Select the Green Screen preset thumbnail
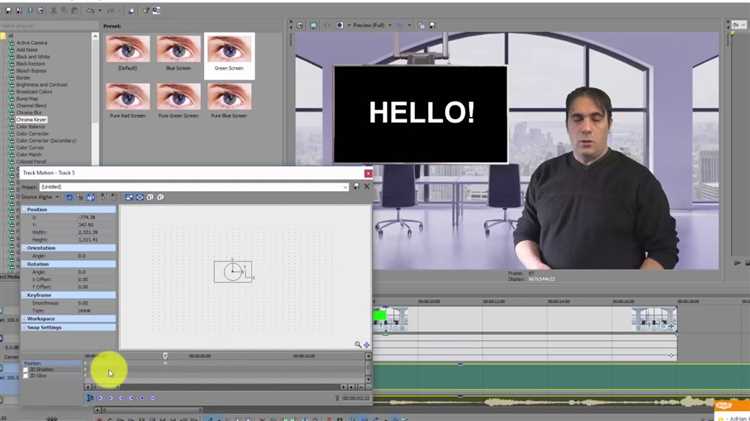 pyautogui.click(x=229, y=50)
